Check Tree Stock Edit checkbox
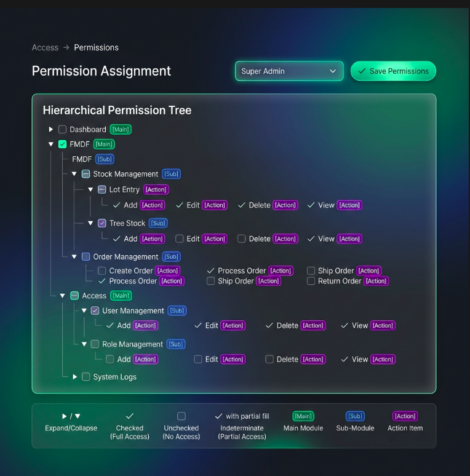The height and width of the screenshot is (476, 470). pyautogui.click(x=180, y=239)
